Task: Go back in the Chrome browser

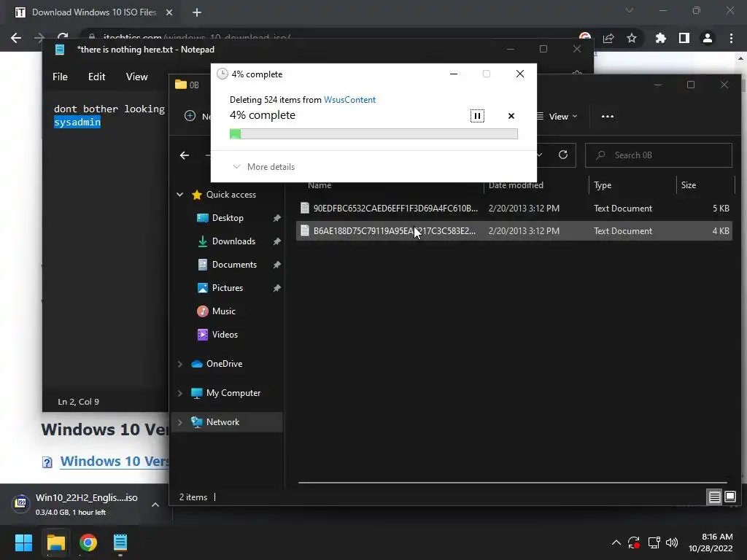Action: 16,38
